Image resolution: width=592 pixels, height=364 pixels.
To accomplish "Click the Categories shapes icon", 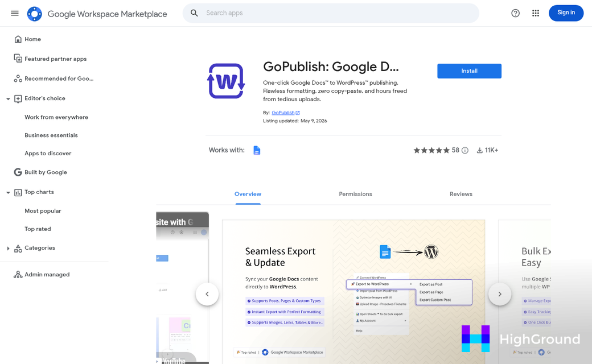I will [18, 248].
